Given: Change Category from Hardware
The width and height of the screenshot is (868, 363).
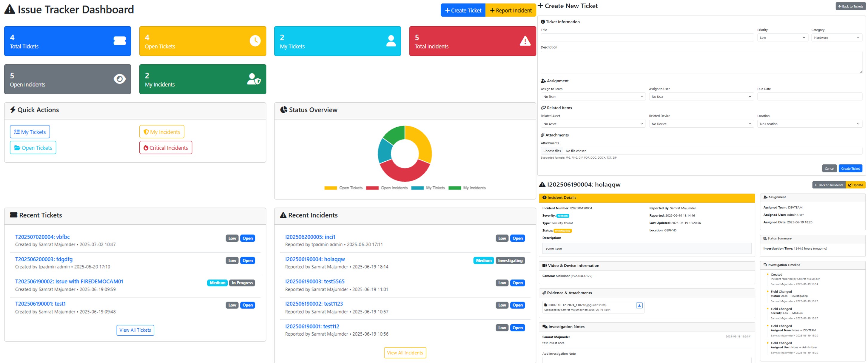Looking at the screenshot, I should pyautogui.click(x=837, y=37).
